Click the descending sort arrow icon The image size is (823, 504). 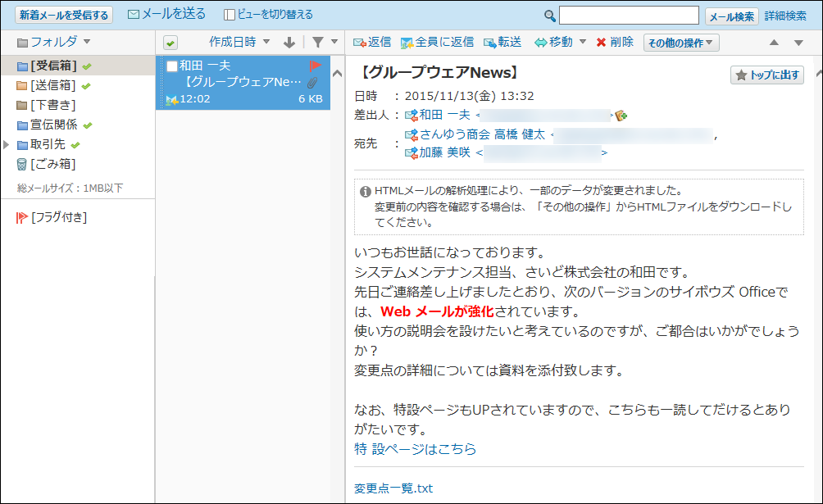[289, 43]
